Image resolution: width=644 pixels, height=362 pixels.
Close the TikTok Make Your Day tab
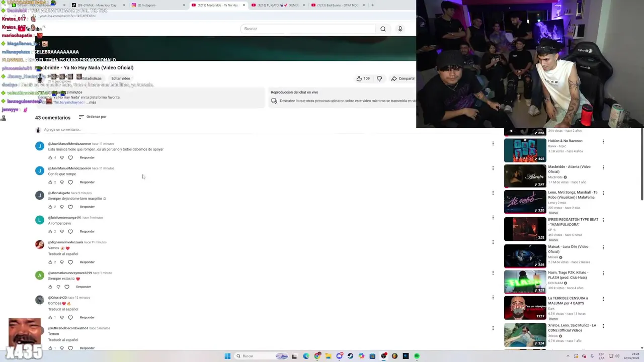[x=124, y=5]
